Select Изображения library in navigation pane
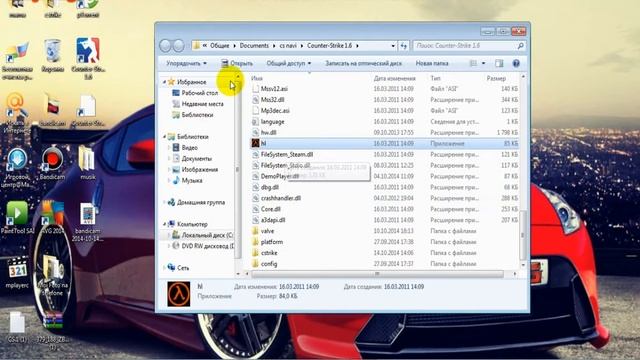Screen dimensions: 640x360 (195, 169)
